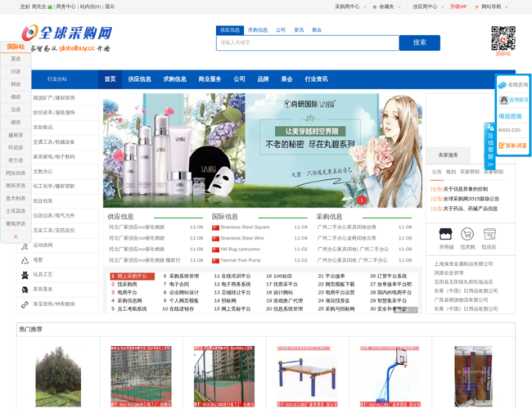Open the 网上采购平台 ranked link

pyautogui.click(x=132, y=276)
